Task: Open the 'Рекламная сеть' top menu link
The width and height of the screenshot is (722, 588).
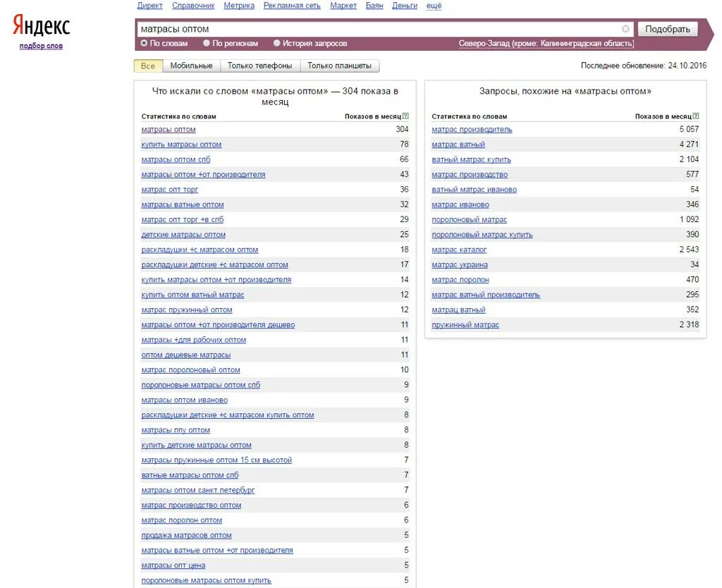Action: tap(292, 6)
